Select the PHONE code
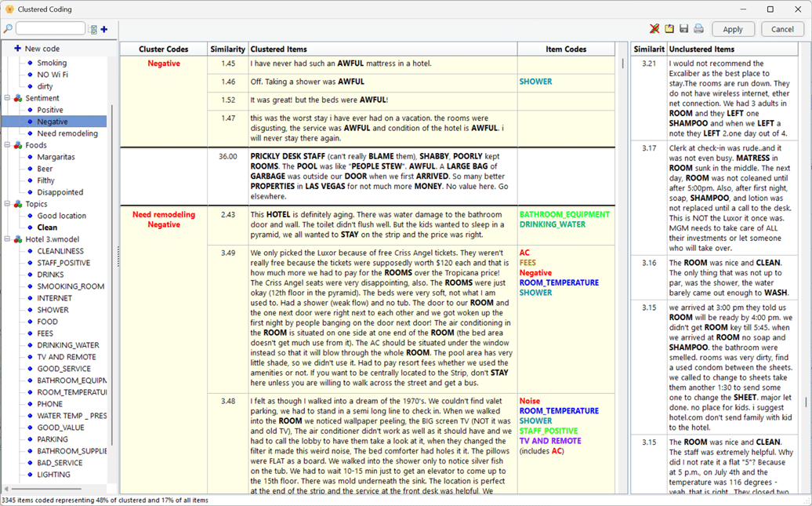The height and width of the screenshot is (506, 812). pyautogui.click(x=49, y=404)
